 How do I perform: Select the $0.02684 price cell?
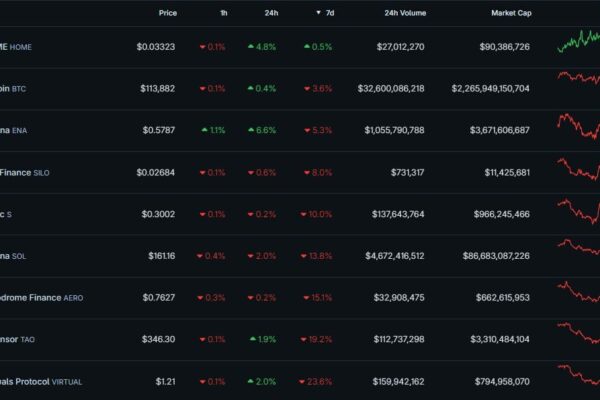pyautogui.click(x=156, y=172)
